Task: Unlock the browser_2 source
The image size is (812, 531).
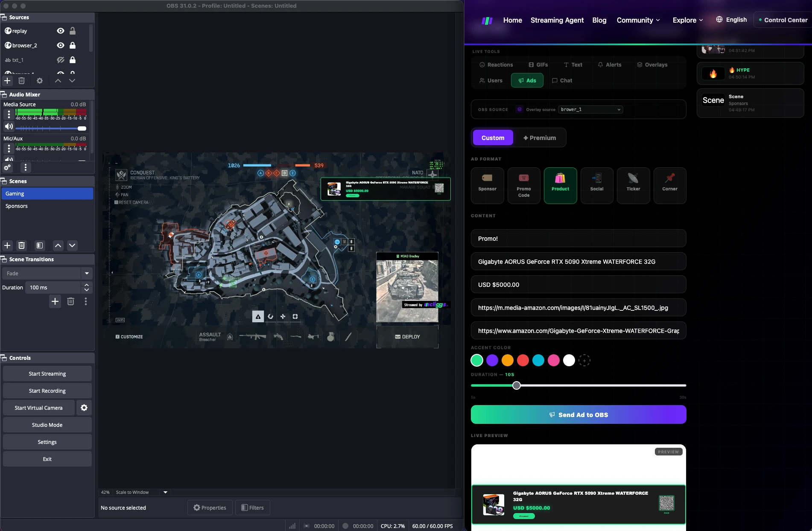Action: point(73,45)
